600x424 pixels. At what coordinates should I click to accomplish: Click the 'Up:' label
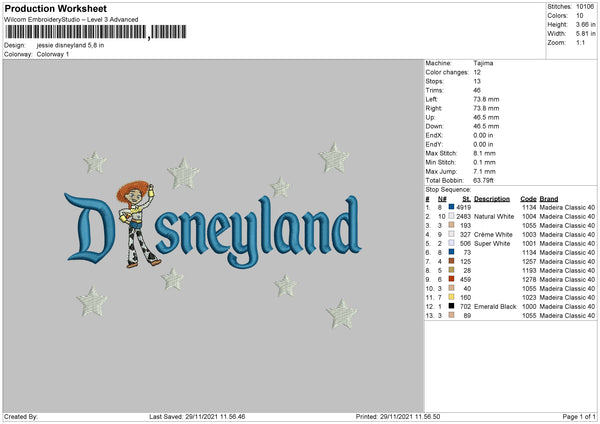(430, 117)
